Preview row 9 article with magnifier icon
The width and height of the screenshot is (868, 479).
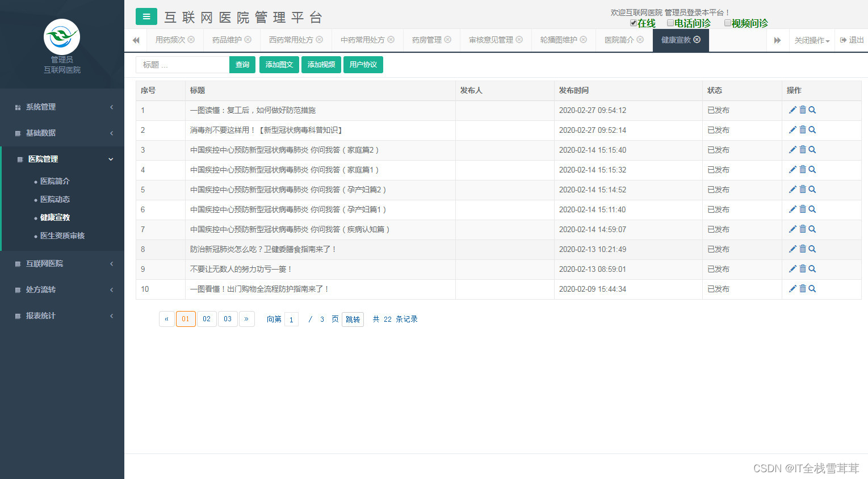pyautogui.click(x=812, y=269)
